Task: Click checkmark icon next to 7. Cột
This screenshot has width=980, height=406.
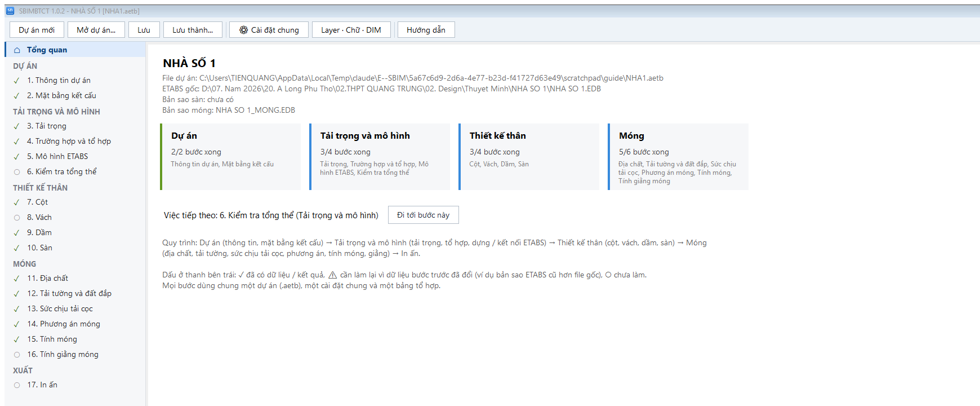Action: point(17,202)
